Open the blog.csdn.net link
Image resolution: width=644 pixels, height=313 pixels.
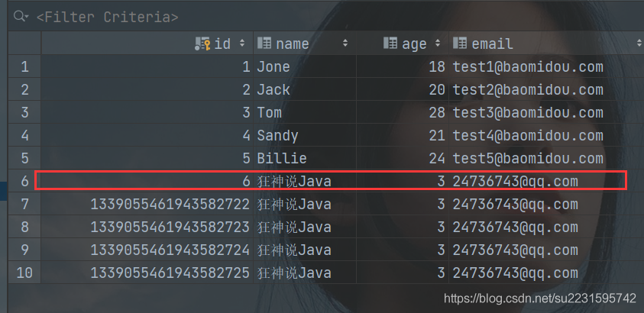click(539, 298)
